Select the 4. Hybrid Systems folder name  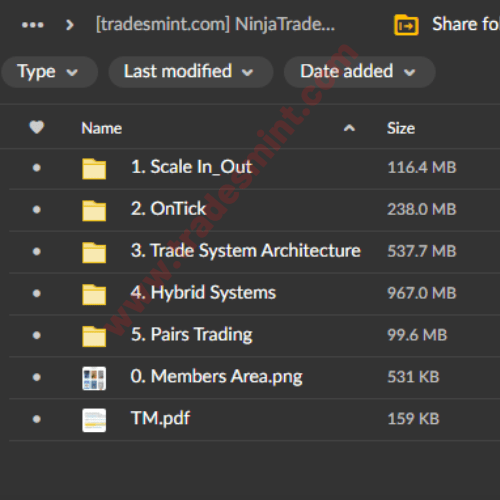coord(203,293)
